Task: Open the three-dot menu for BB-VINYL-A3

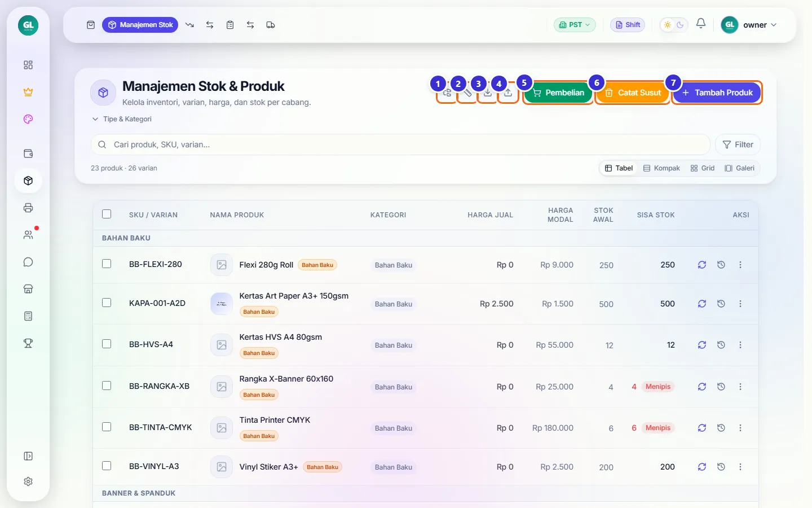Action: 740,467
